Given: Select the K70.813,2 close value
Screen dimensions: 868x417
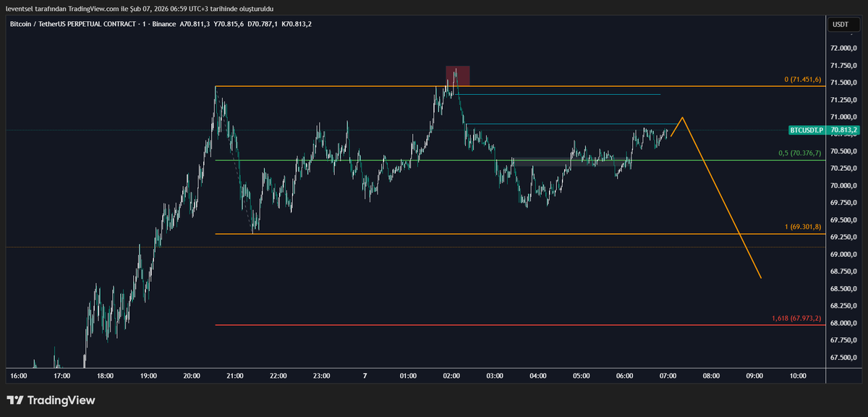Looking at the screenshot, I should 297,24.
